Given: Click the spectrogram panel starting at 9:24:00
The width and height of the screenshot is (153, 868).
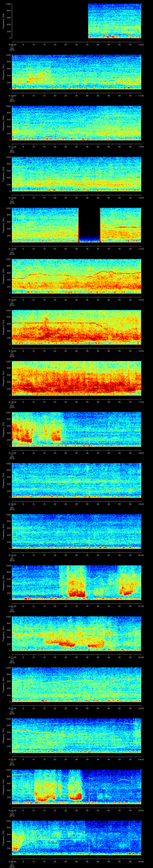Looking at the screenshot, I should tap(77, 787).
